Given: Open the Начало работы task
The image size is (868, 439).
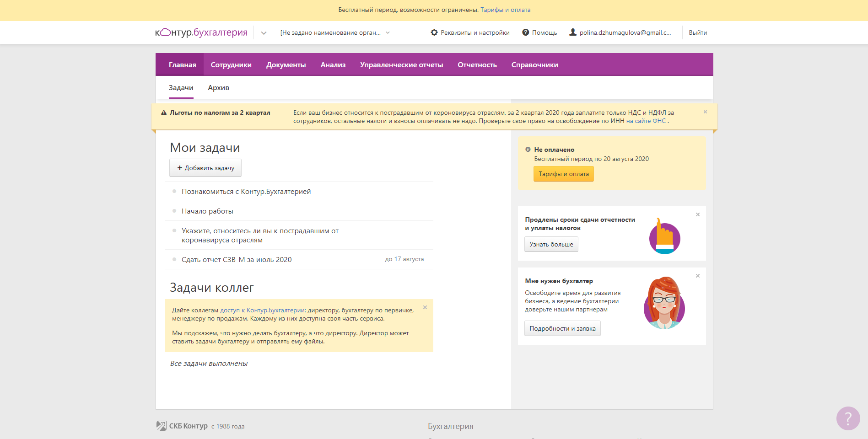Looking at the screenshot, I should [x=207, y=211].
